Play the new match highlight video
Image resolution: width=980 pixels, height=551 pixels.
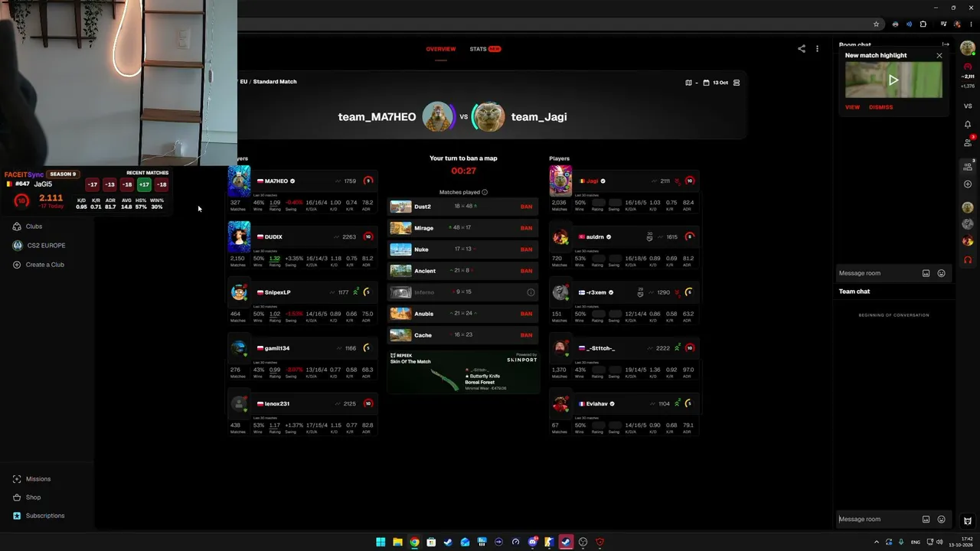(x=893, y=80)
